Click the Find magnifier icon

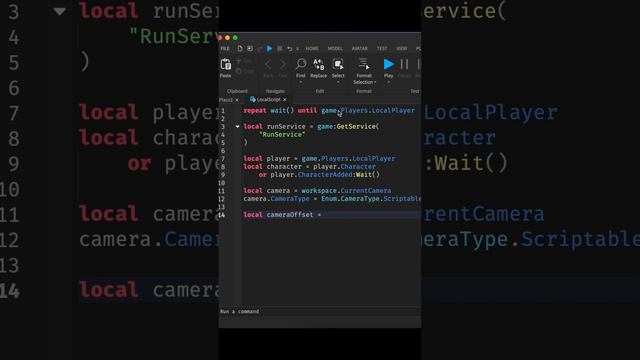pyautogui.click(x=301, y=64)
